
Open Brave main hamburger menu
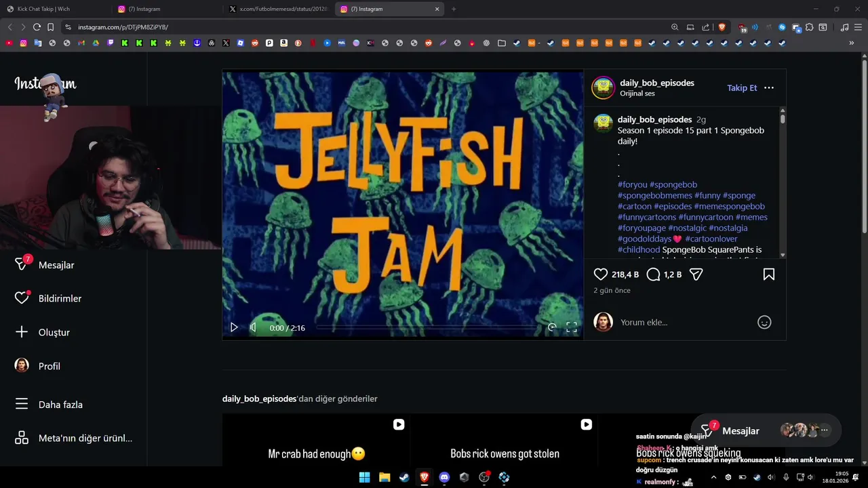[x=858, y=27]
